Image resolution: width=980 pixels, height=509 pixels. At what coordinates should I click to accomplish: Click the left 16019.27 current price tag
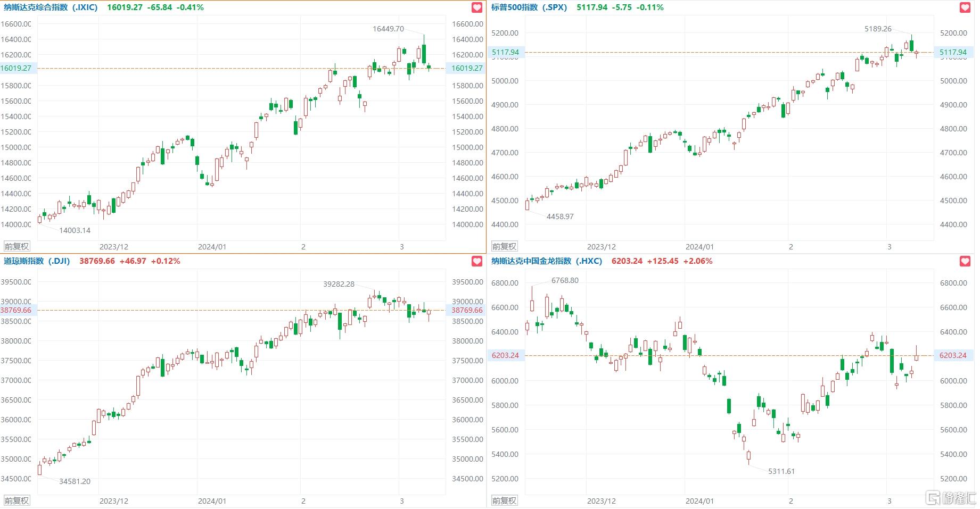[16, 68]
